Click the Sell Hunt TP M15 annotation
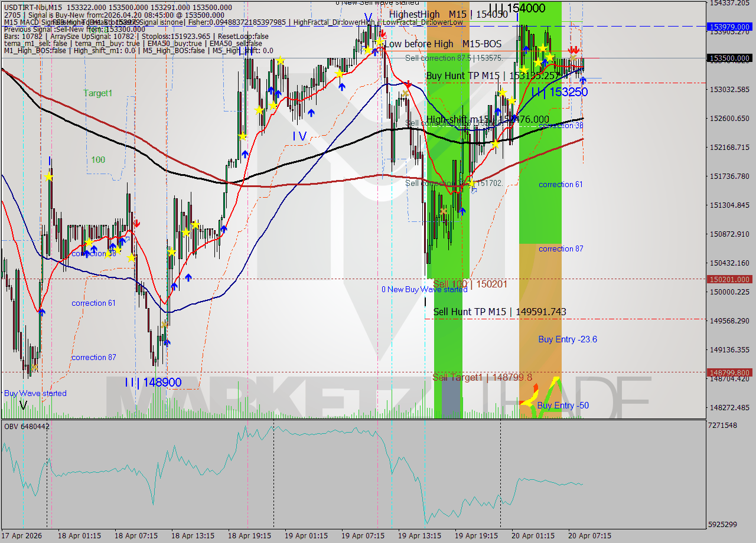Viewport: 756px width, 543px height. click(x=499, y=312)
